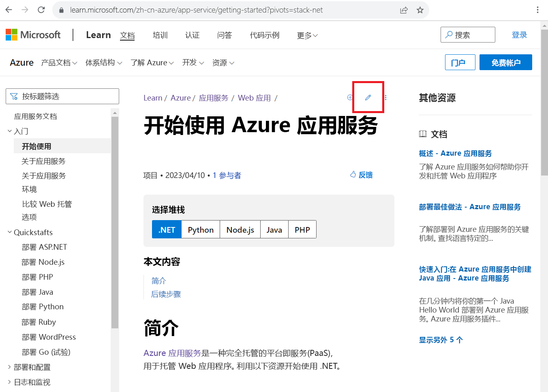Click the Web 应用 breadcrumb link
This screenshot has height=392, width=548.
[254, 98]
